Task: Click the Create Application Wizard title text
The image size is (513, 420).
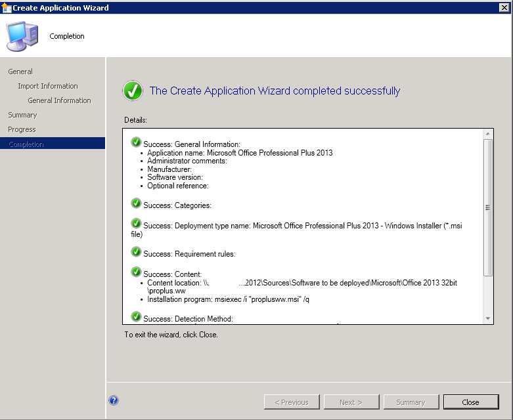Action: pos(60,7)
